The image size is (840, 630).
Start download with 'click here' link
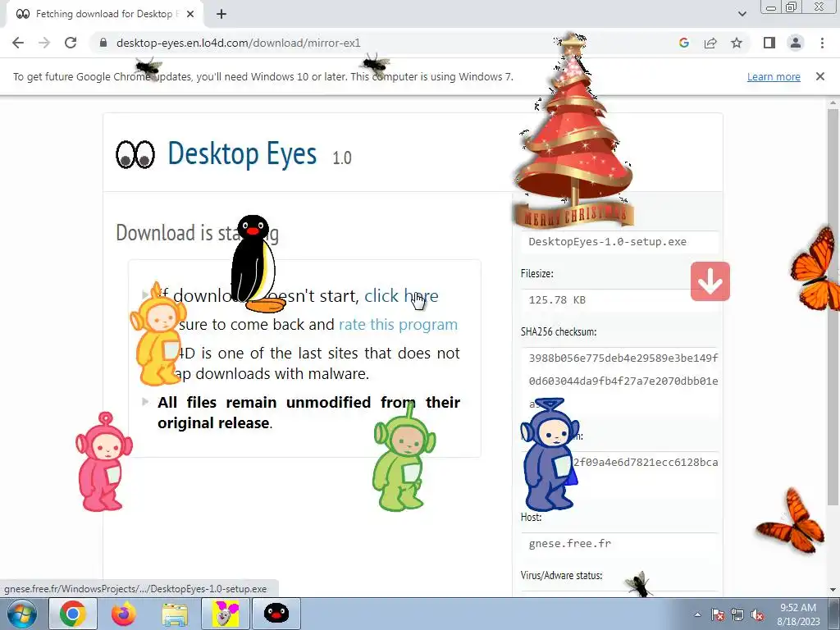[401, 295]
